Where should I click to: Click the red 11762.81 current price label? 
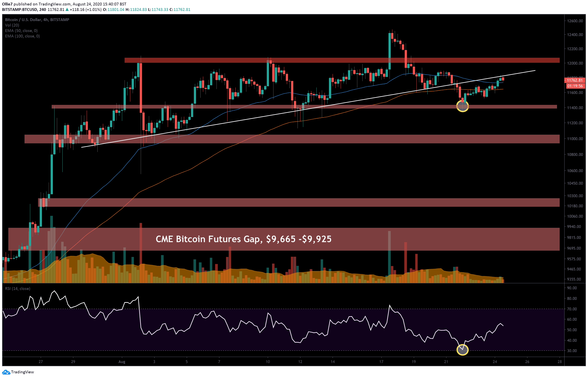click(575, 80)
